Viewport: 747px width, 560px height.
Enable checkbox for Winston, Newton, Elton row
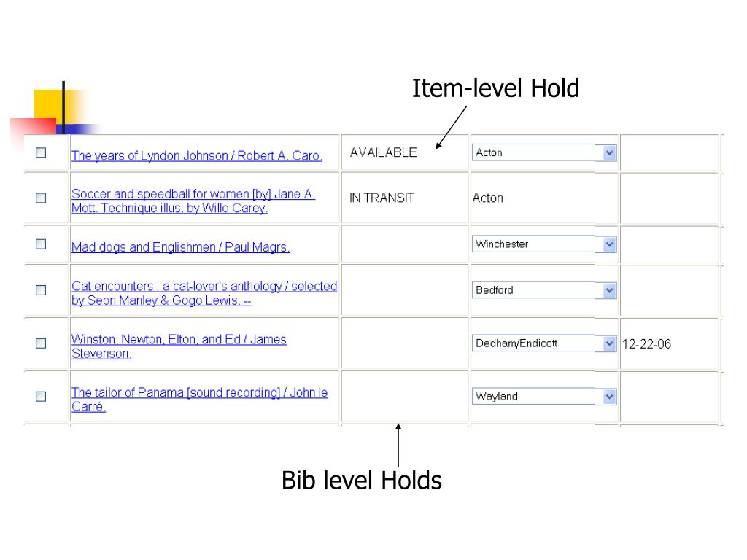(41, 343)
